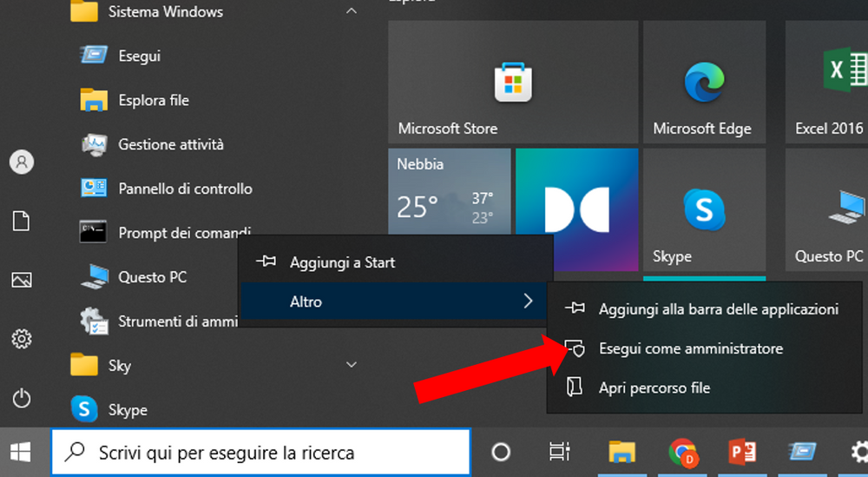Image resolution: width=868 pixels, height=477 pixels.
Task: Select Apri percorso file
Action: point(654,388)
